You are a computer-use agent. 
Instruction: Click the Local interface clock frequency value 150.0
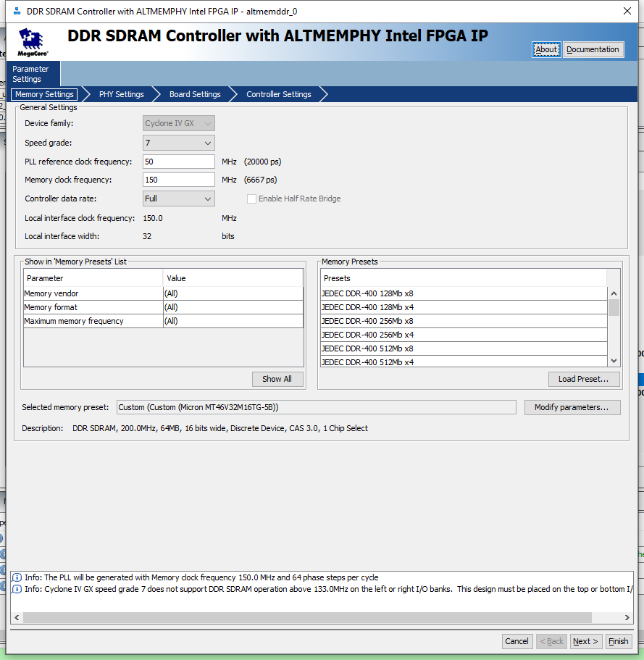pos(153,218)
